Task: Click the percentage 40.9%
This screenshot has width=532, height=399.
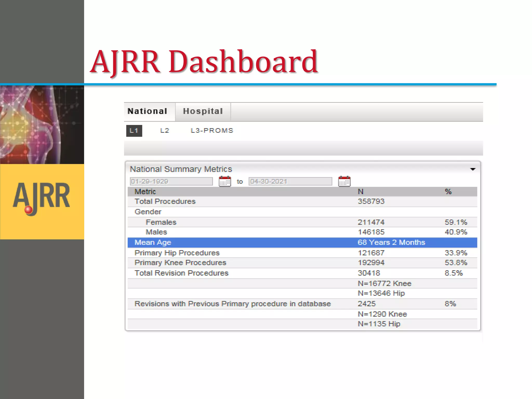Action: point(456,232)
